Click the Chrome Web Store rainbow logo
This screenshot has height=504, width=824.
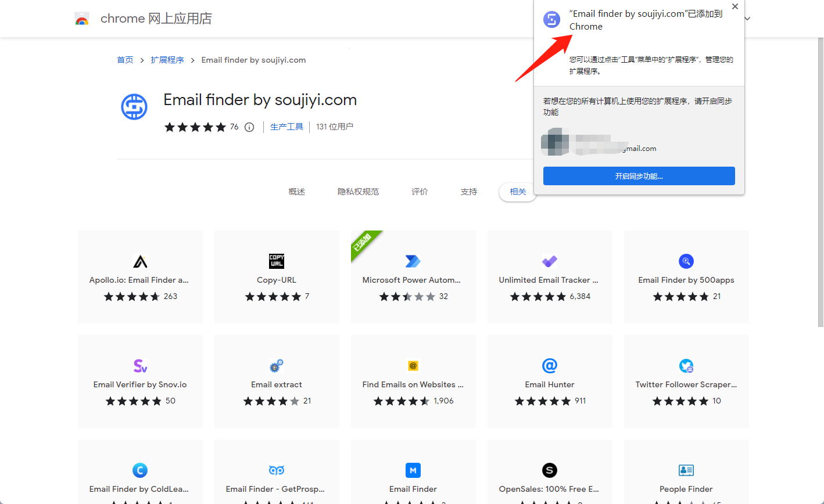tap(82, 19)
